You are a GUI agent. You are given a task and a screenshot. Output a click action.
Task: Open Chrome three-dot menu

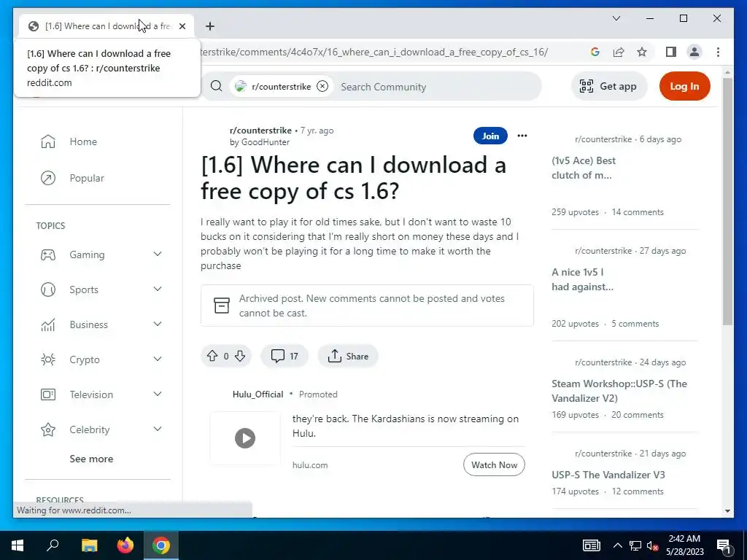point(718,52)
